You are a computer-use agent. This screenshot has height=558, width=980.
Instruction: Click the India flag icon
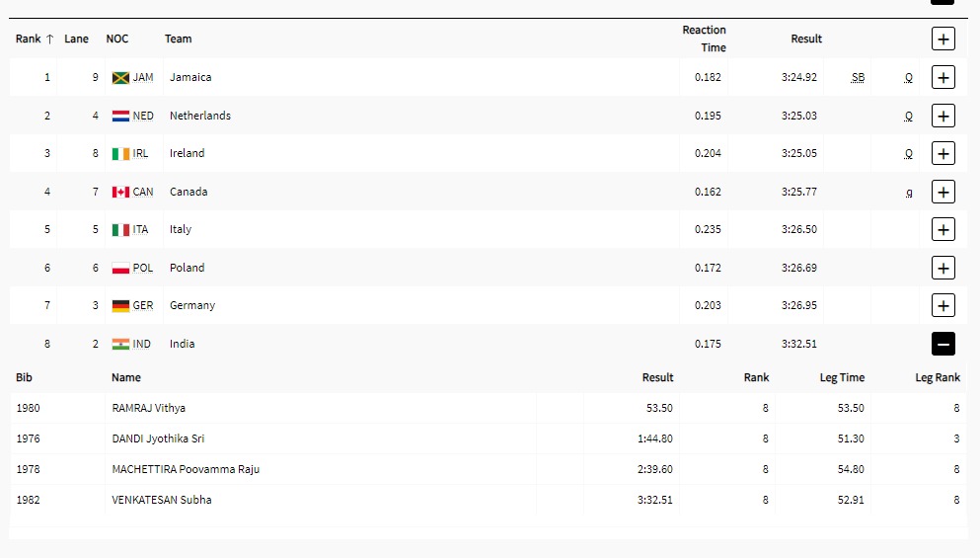[120, 344]
